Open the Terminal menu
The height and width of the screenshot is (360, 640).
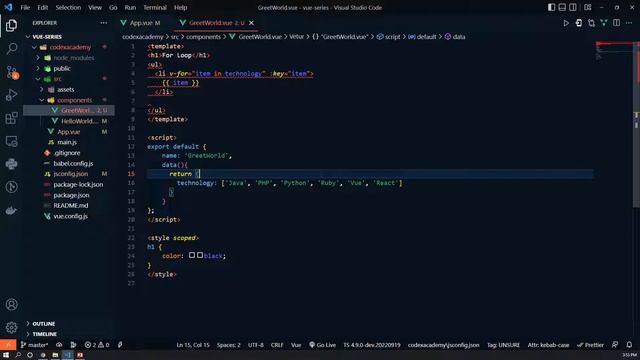coord(155,7)
